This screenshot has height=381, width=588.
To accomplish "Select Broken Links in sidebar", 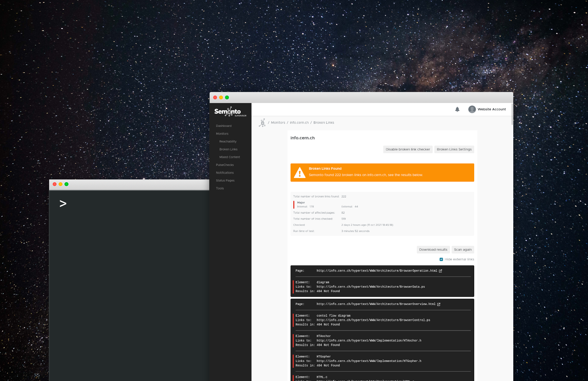I will pos(228,149).
